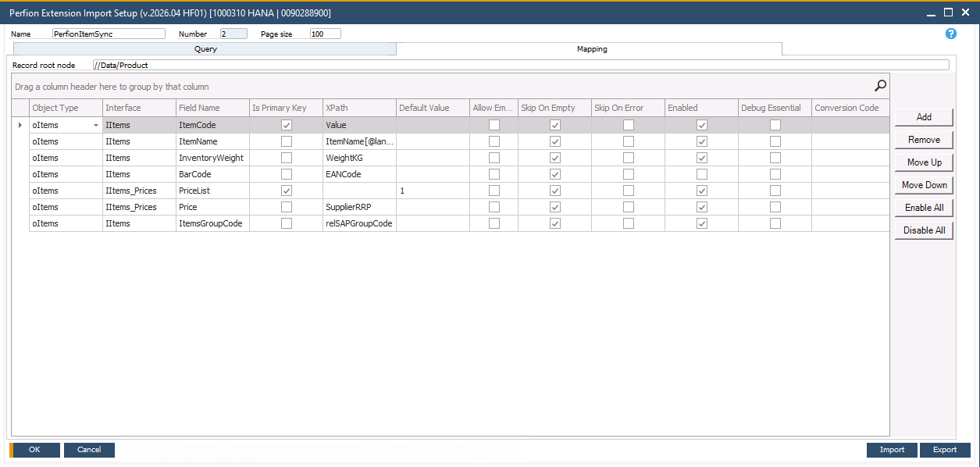Image resolution: width=980 pixels, height=467 pixels.
Task: Click the SupplierRRP XPath cell
Action: coord(359,207)
